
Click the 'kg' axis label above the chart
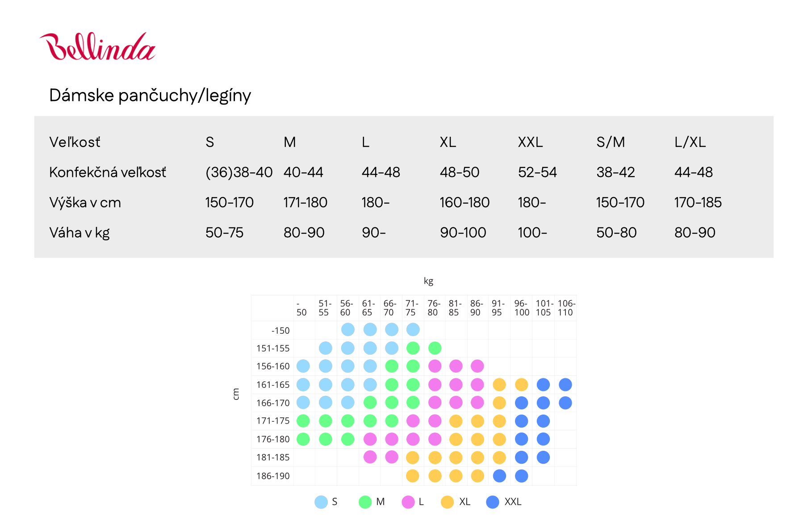(428, 281)
